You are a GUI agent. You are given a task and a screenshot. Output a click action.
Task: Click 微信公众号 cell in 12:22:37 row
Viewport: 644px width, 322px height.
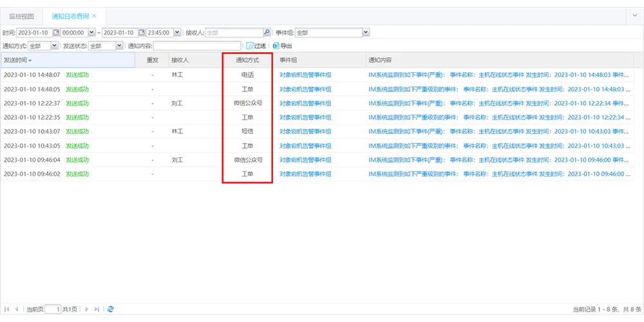[x=248, y=103]
